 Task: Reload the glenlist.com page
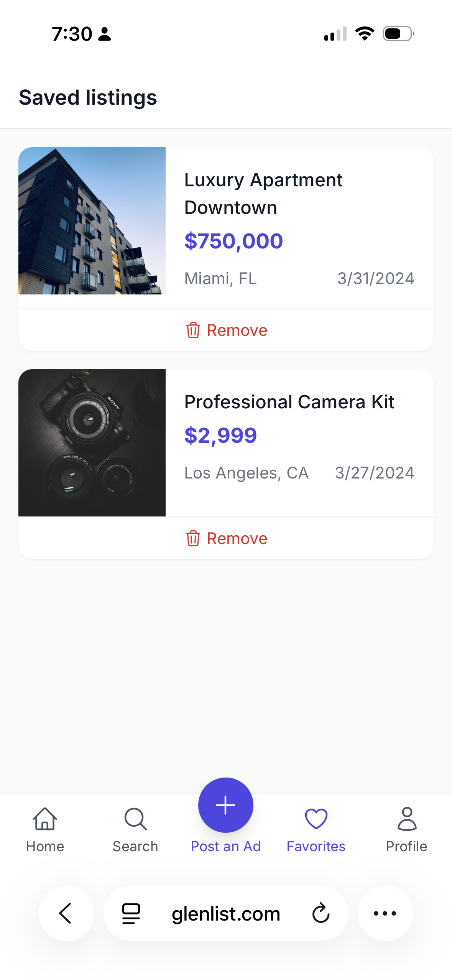tap(321, 913)
